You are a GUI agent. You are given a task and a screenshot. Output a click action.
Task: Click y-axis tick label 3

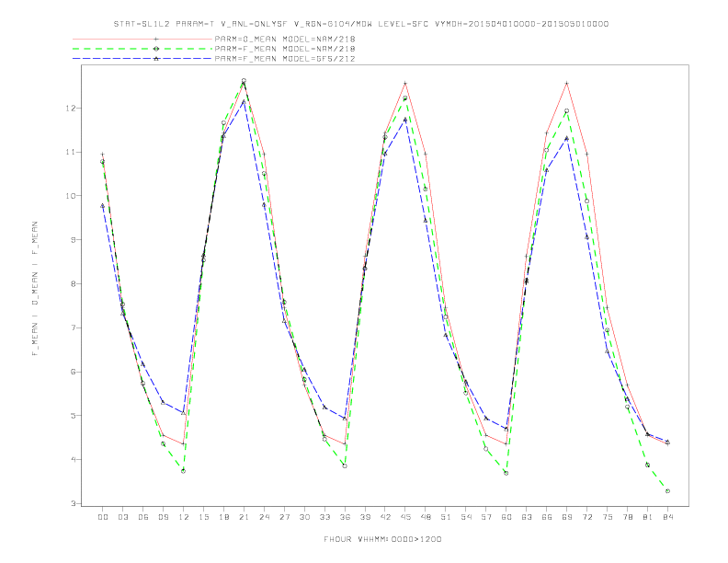[x=73, y=503]
